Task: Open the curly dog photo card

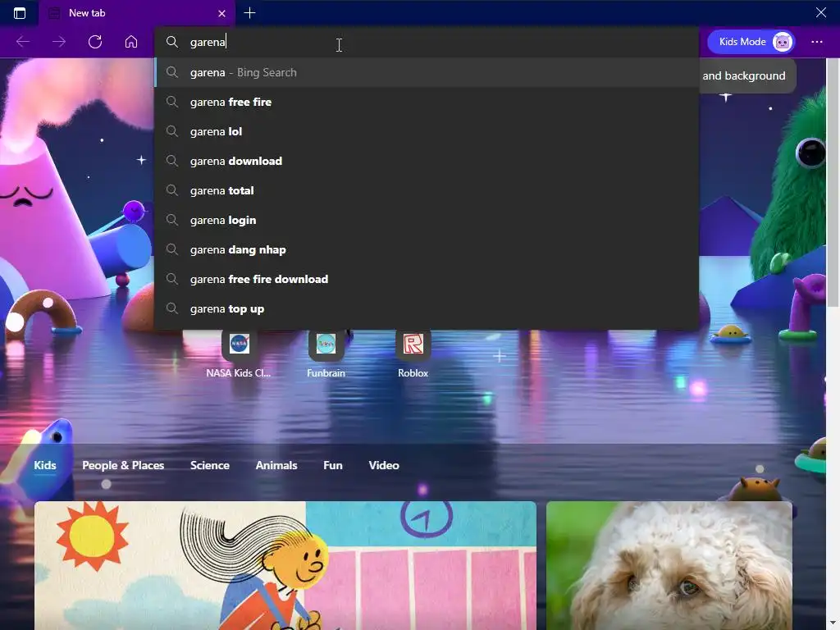Action: pos(669,565)
